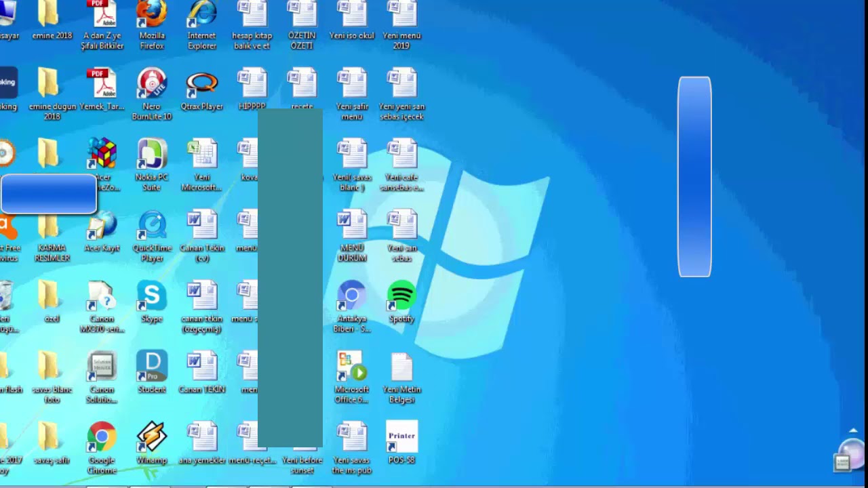Select the Microsoft Office 6... shortcut
This screenshot has height=488, width=868.
(352, 378)
